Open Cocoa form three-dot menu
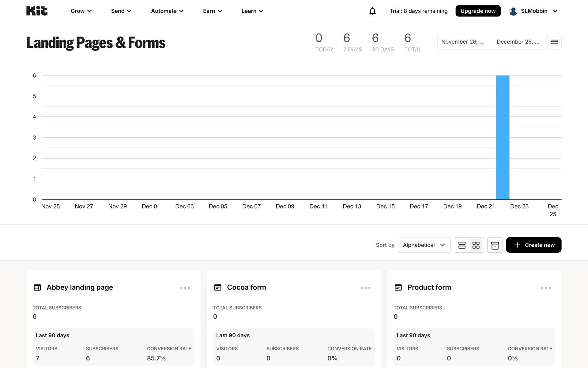 365,288
